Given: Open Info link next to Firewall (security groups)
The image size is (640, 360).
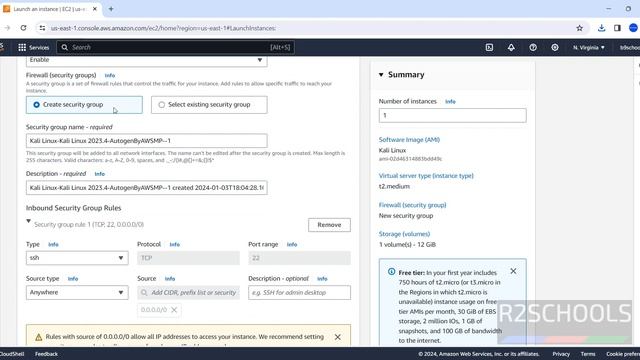Looking at the screenshot, I should coord(110,76).
